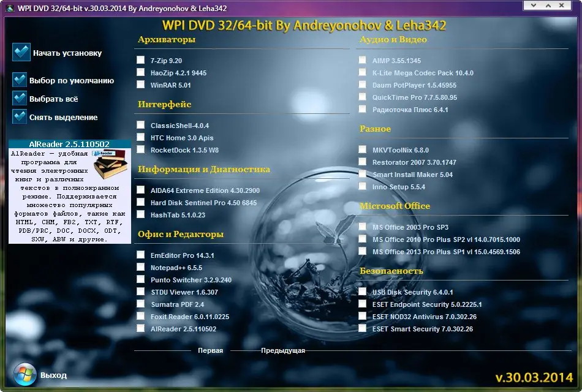Click the Начать установку label
The width and height of the screenshot is (582, 392).
point(67,53)
